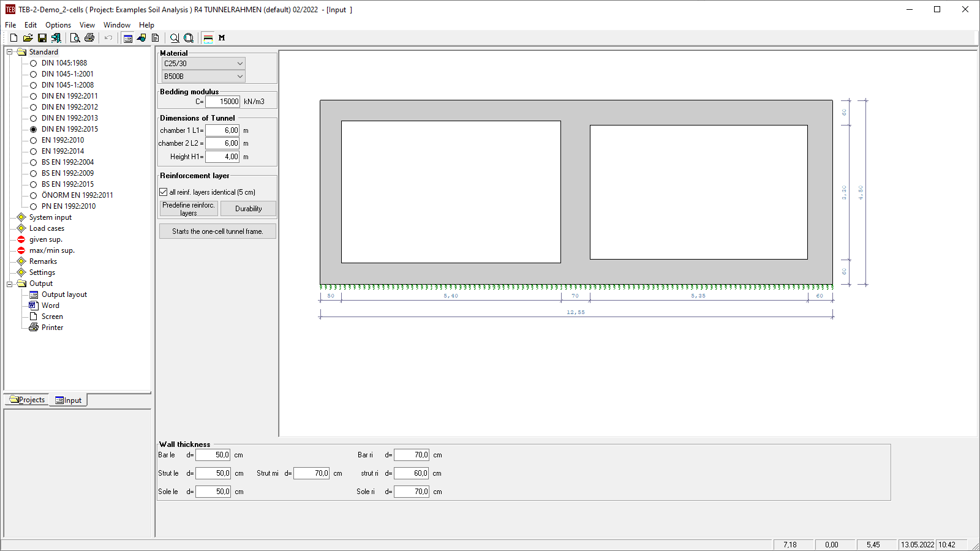Click the colored lines toolbar icon
This screenshot has height=551, width=980.
tap(208, 38)
